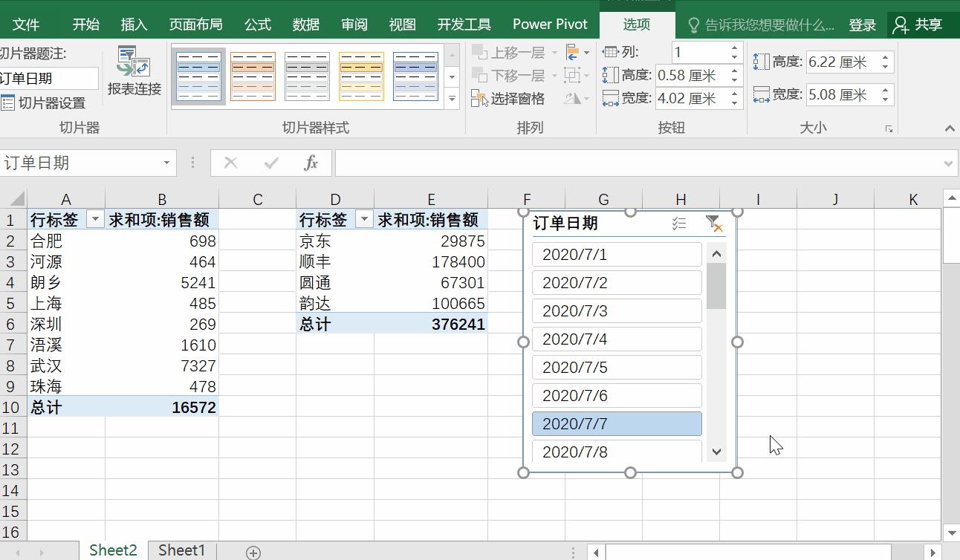Decrease the slicer width value
The height and width of the screenshot is (560, 960).
click(885, 100)
